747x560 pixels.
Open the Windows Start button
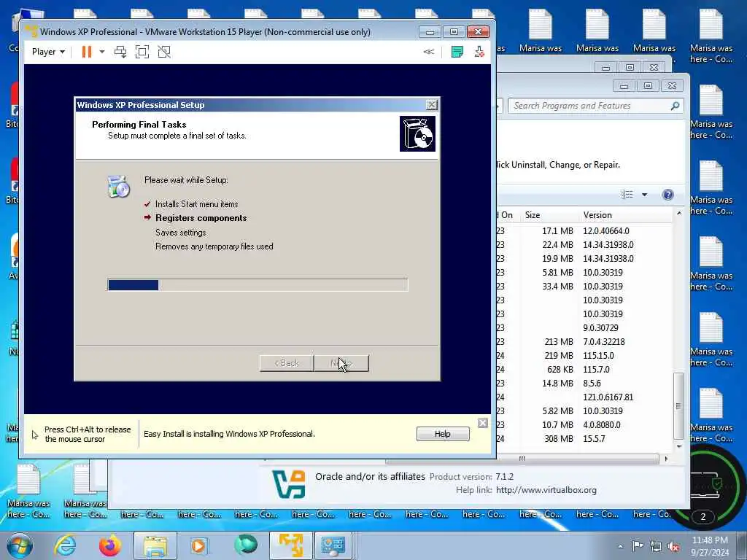19,545
